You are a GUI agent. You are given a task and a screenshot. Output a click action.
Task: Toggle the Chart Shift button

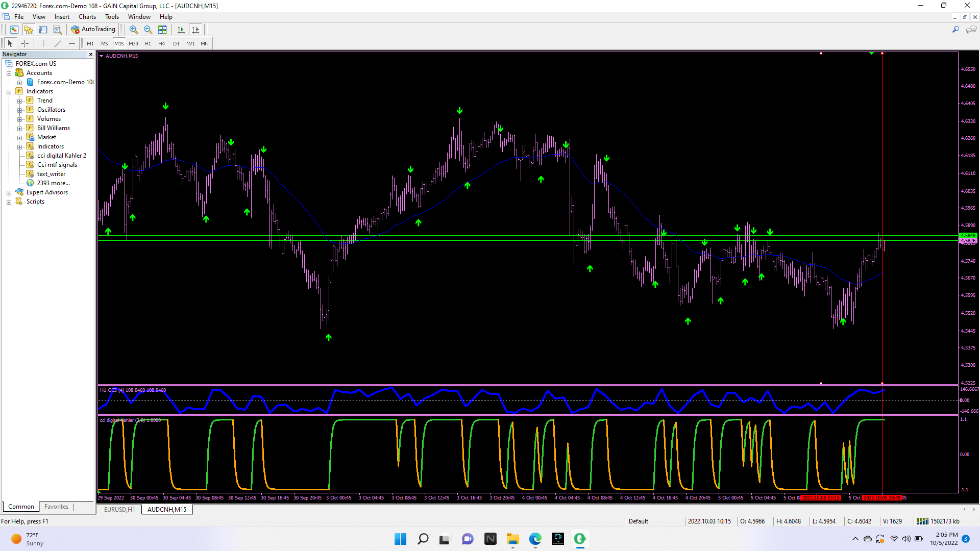pyautogui.click(x=195, y=30)
